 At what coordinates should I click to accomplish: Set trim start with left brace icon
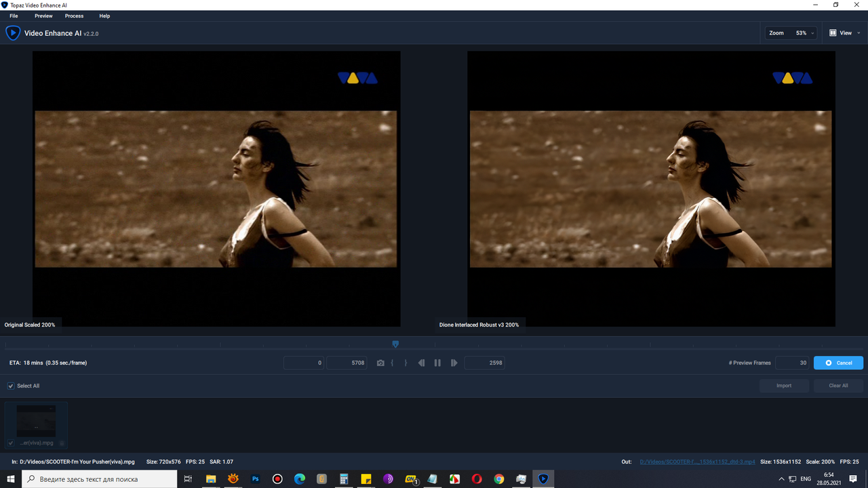[392, 363]
